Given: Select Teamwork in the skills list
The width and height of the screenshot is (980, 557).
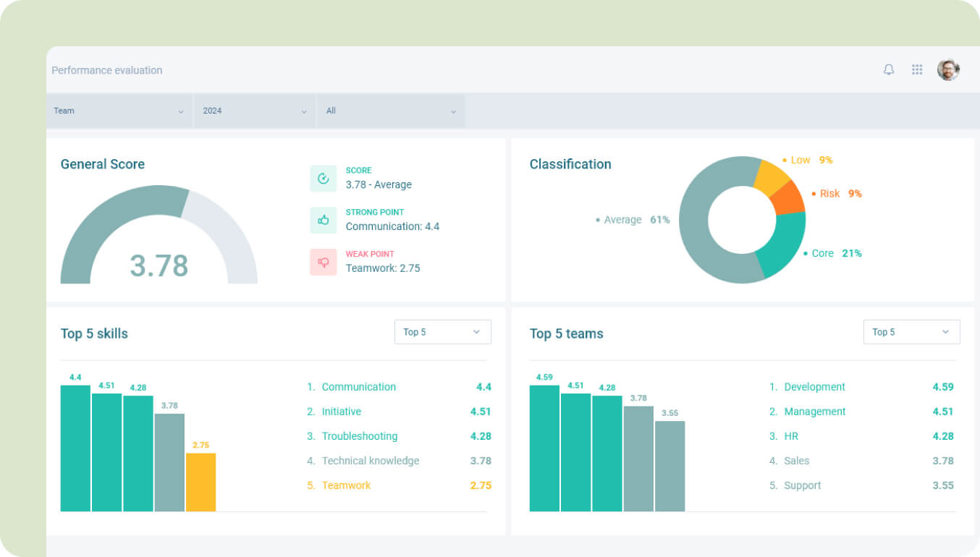Looking at the screenshot, I should tap(346, 485).
